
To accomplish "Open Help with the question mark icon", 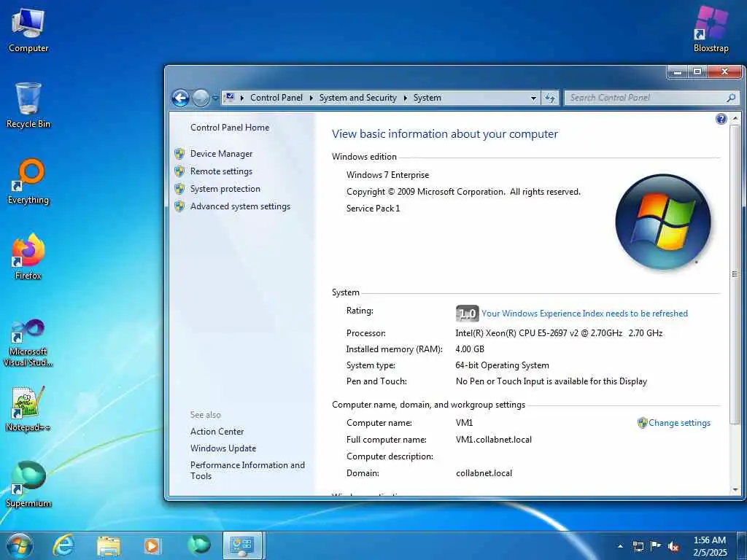I will pyautogui.click(x=721, y=119).
